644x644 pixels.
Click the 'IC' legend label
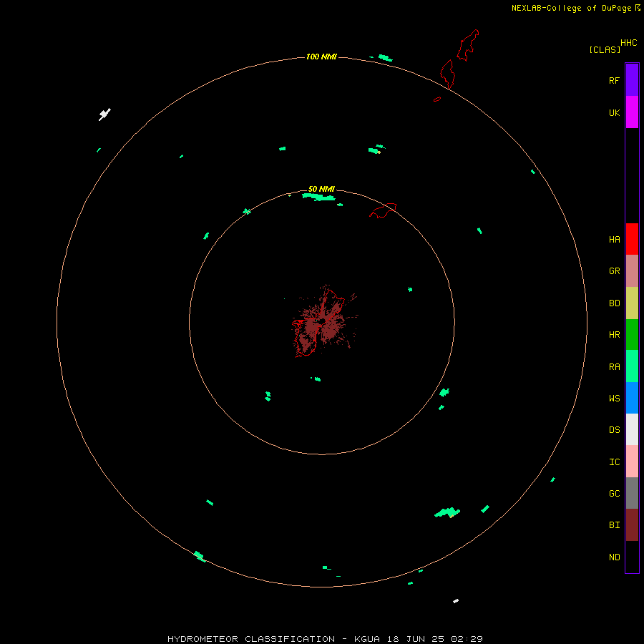pyautogui.click(x=614, y=462)
